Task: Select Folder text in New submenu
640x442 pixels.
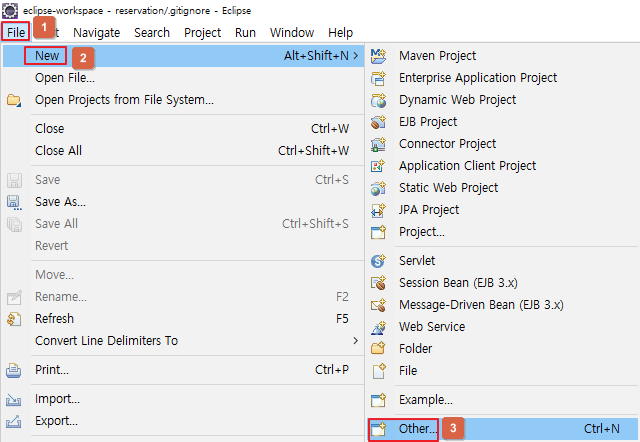Action: click(x=416, y=349)
